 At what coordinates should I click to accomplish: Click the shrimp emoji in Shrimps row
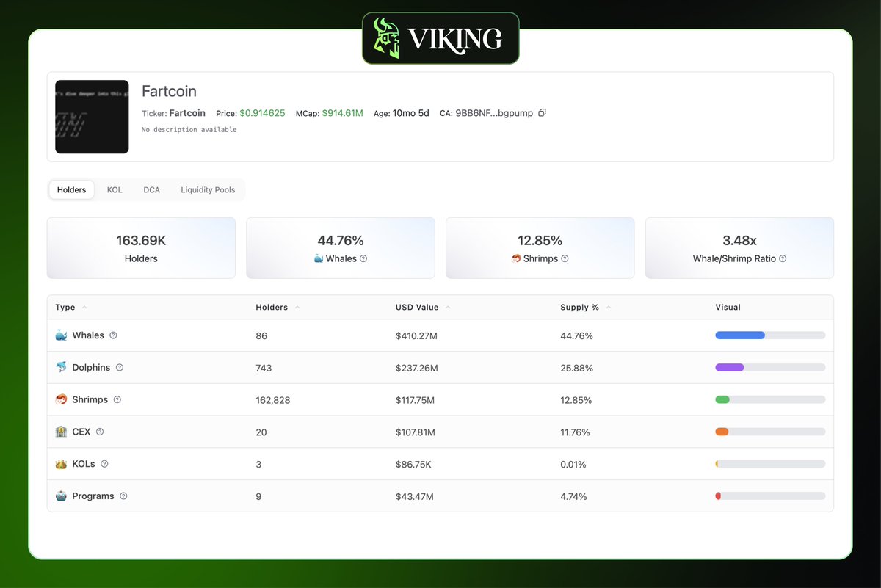coord(61,399)
